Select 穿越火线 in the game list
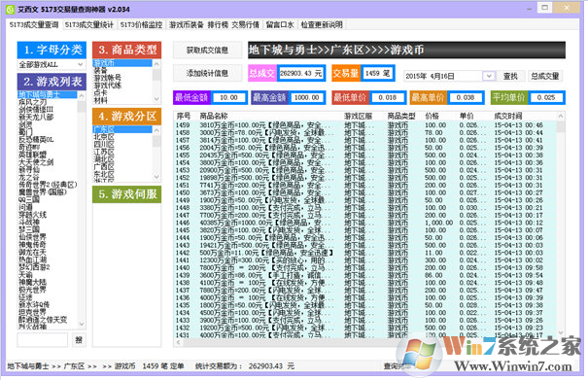This screenshot has height=380, width=588. (x=48, y=215)
